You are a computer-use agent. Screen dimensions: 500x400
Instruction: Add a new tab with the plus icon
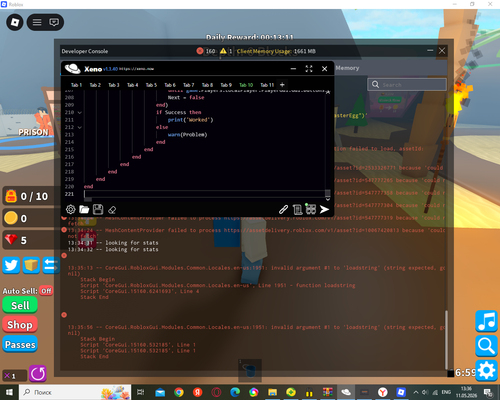tap(282, 85)
